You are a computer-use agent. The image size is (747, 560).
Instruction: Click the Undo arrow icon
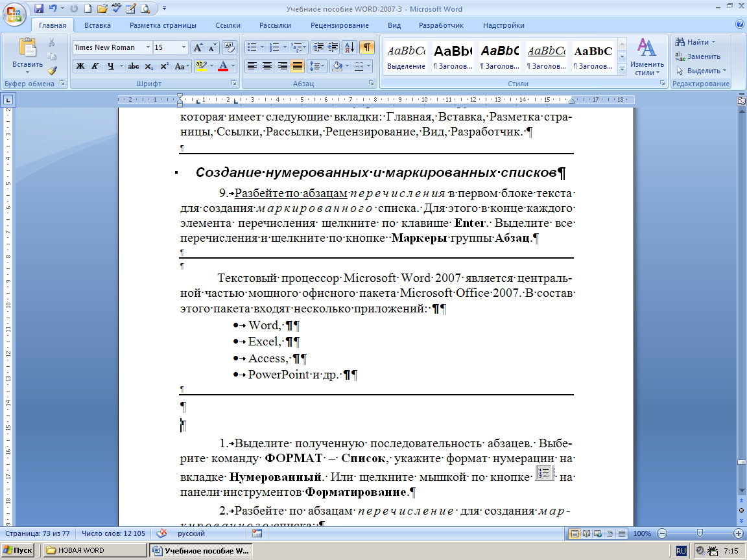[x=53, y=8]
